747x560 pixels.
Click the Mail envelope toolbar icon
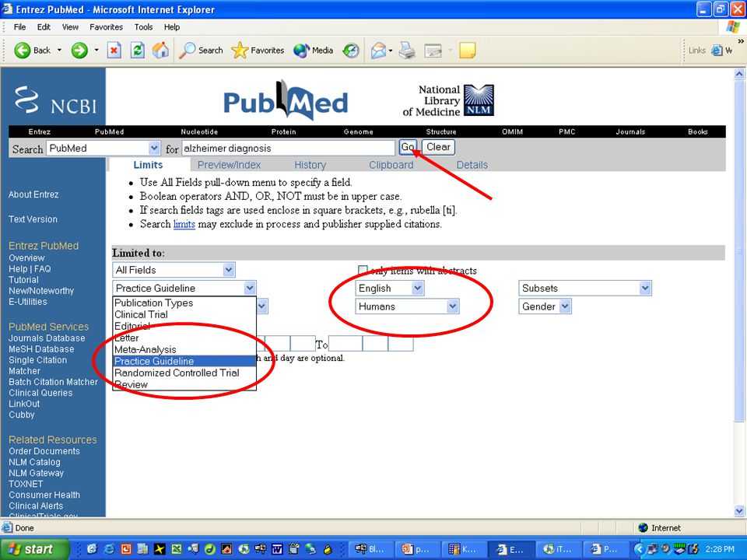tap(378, 50)
